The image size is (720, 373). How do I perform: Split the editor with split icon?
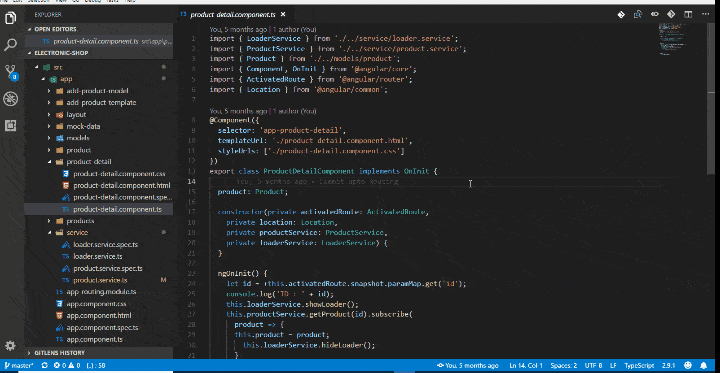(x=688, y=15)
